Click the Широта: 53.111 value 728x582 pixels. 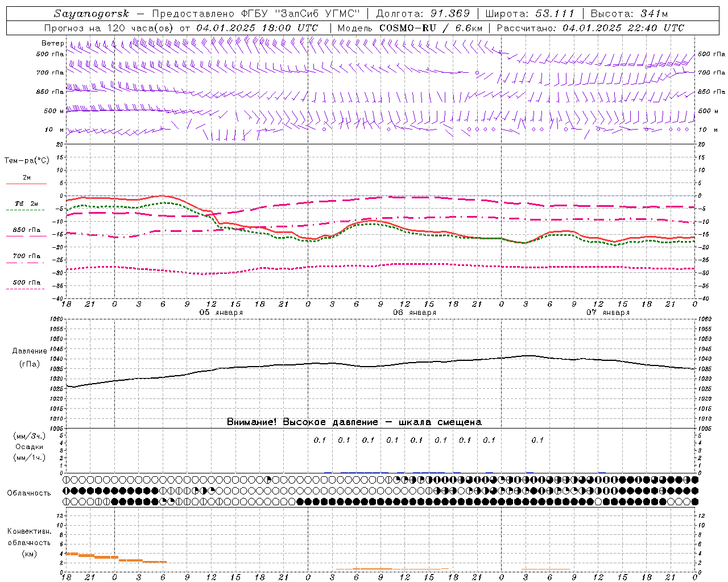[x=530, y=14]
